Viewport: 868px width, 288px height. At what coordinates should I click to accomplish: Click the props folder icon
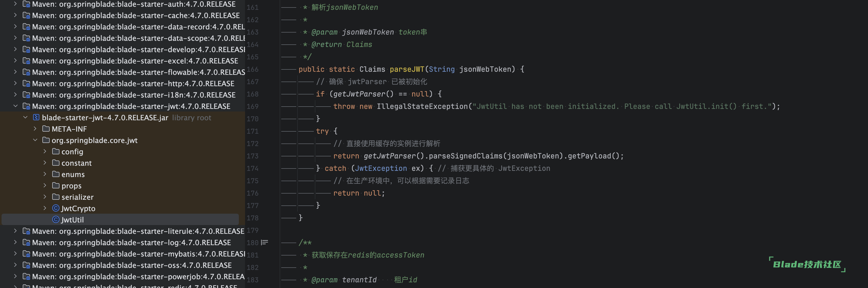coord(56,185)
